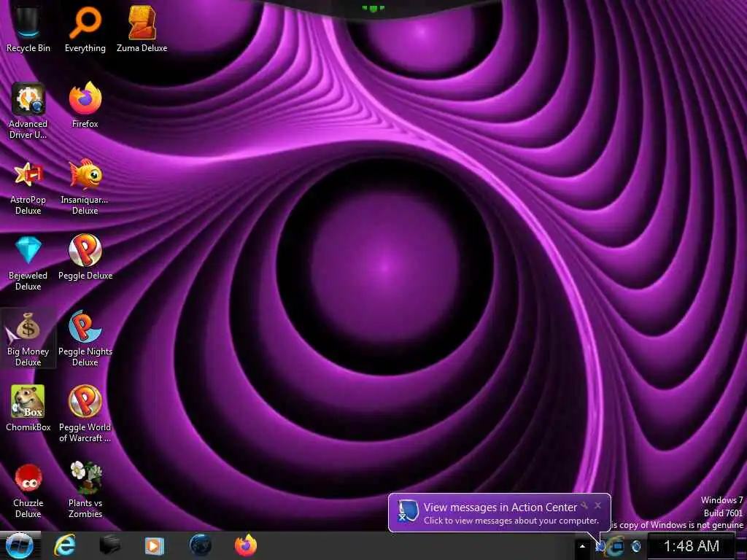Select the Recycle Bin desktop icon
The width and height of the screenshot is (747, 560).
point(28,28)
